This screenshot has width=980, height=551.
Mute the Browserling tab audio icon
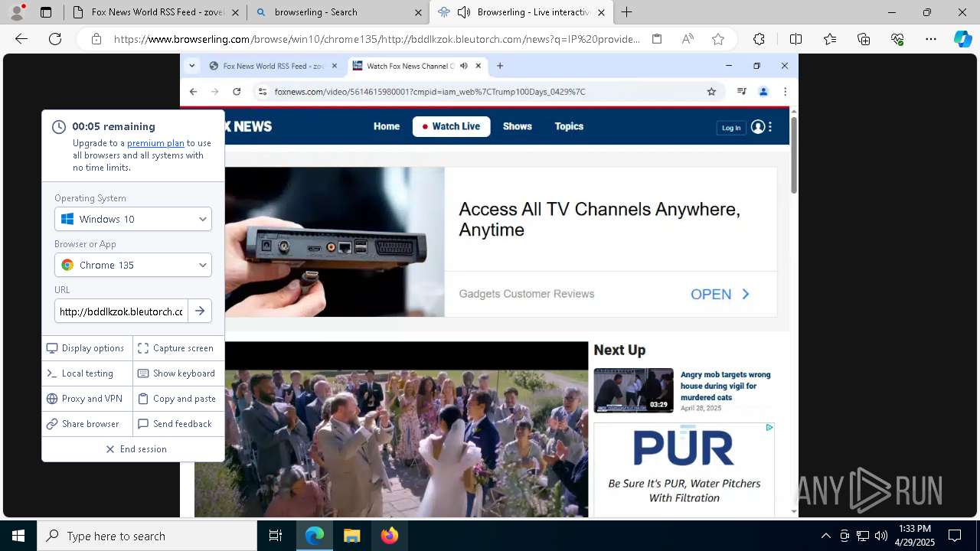tap(463, 12)
